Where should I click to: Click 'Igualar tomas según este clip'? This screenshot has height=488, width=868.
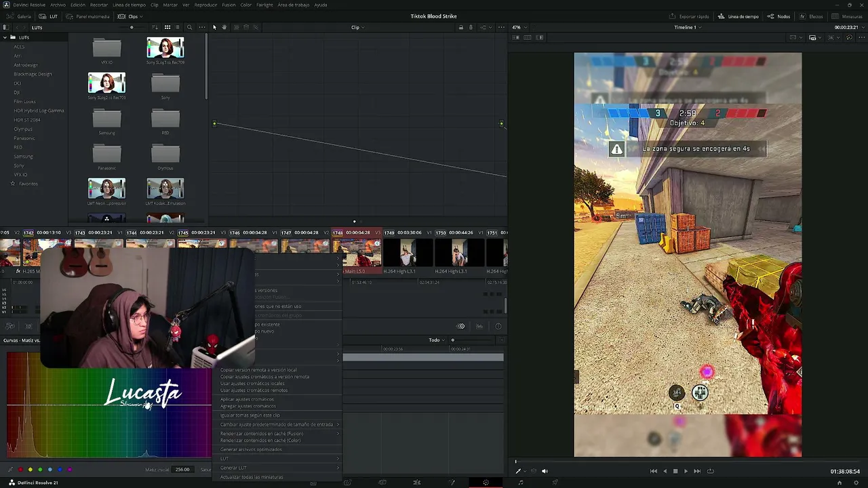tap(250, 415)
